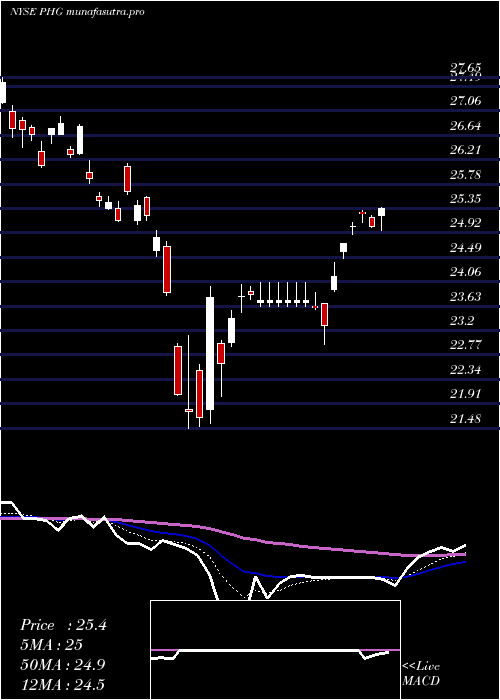Select the 24.06 price level label
The image size is (500, 700).
click(x=466, y=272)
